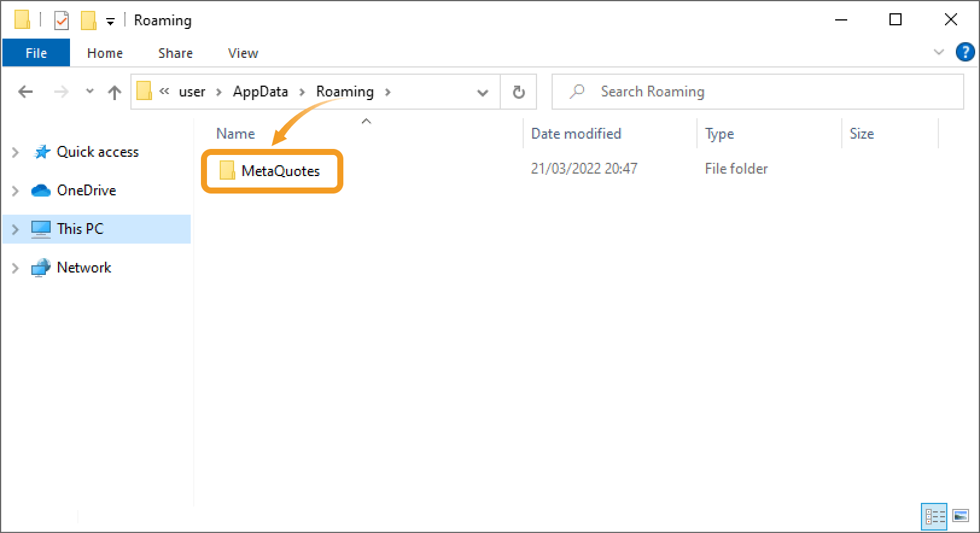Open the recent locations dropdown arrow

pos(90,92)
